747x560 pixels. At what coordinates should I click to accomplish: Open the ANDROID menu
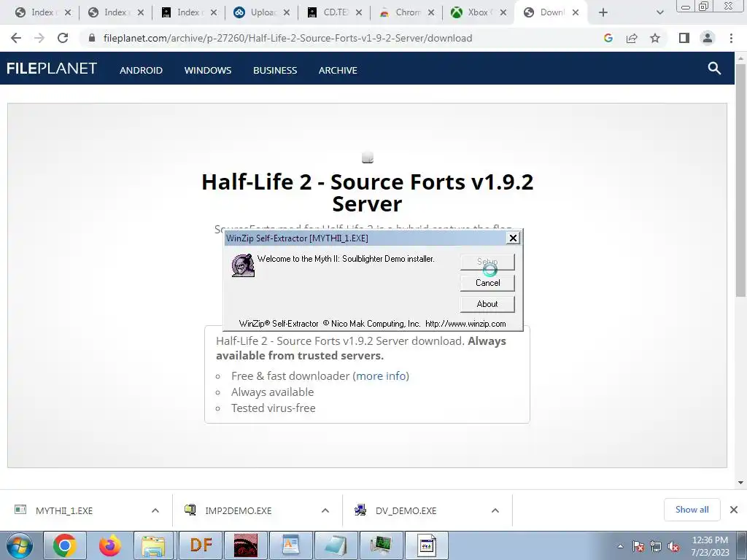click(141, 70)
